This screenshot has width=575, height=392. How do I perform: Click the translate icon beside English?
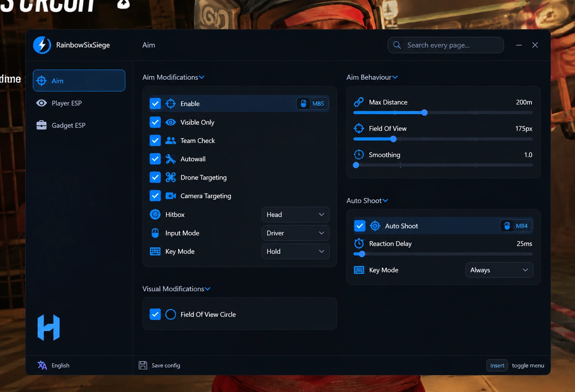[x=42, y=365]
